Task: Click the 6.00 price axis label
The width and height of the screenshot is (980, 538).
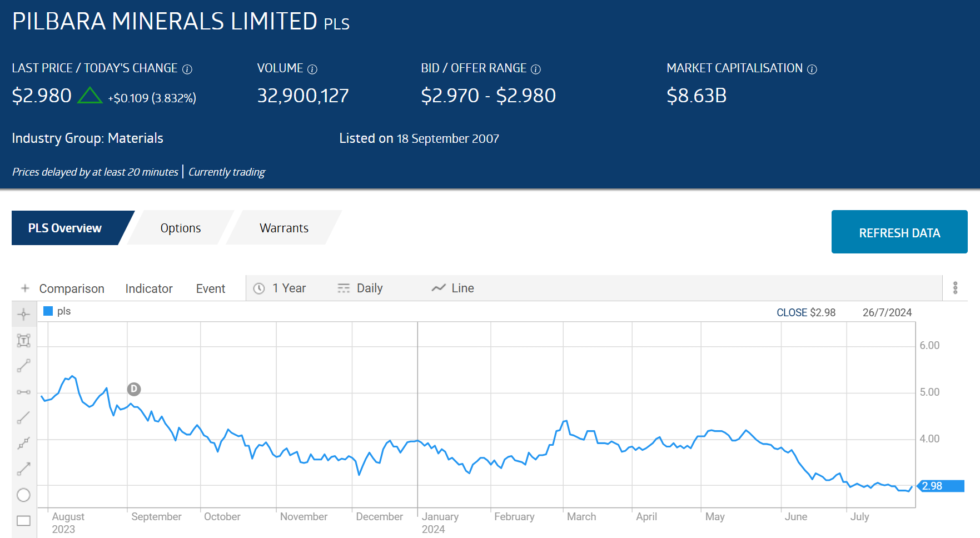Action: pos(929,345)
